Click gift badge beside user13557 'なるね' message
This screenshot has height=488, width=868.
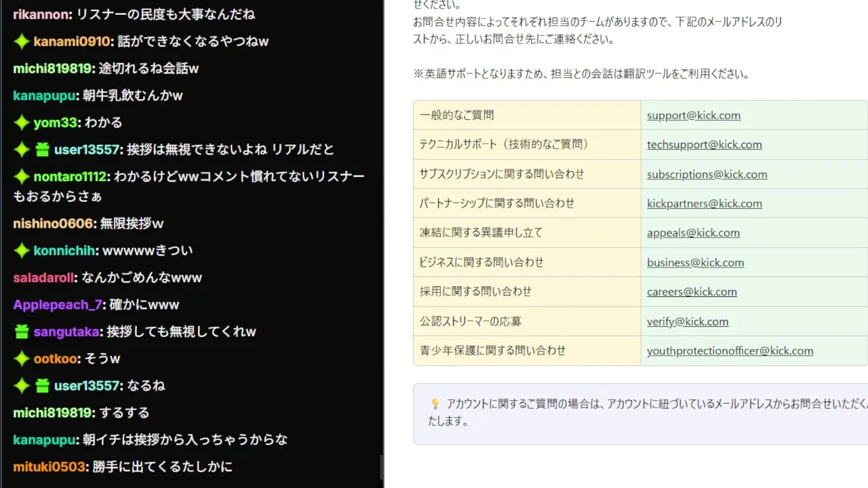click(42, 386)
